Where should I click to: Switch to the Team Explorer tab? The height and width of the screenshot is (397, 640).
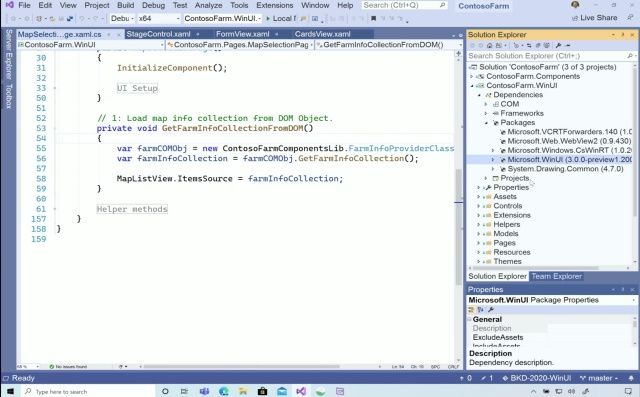tap(556, 276)
